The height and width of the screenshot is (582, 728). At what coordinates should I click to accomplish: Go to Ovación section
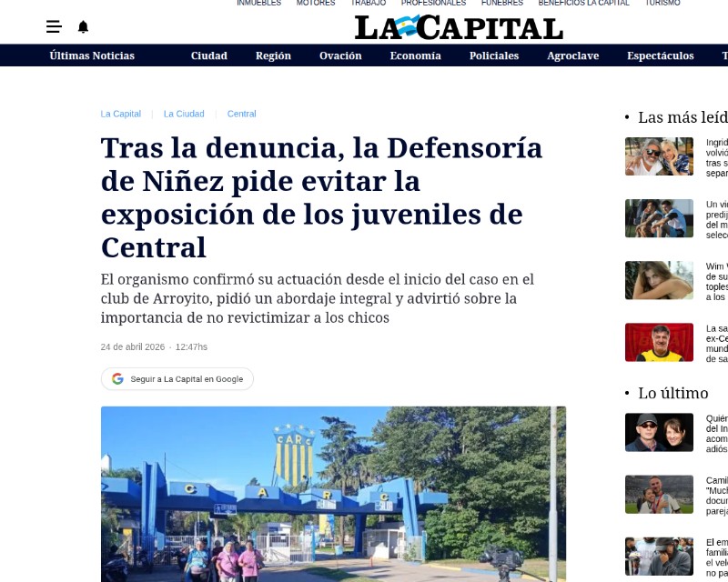[340, 55]
